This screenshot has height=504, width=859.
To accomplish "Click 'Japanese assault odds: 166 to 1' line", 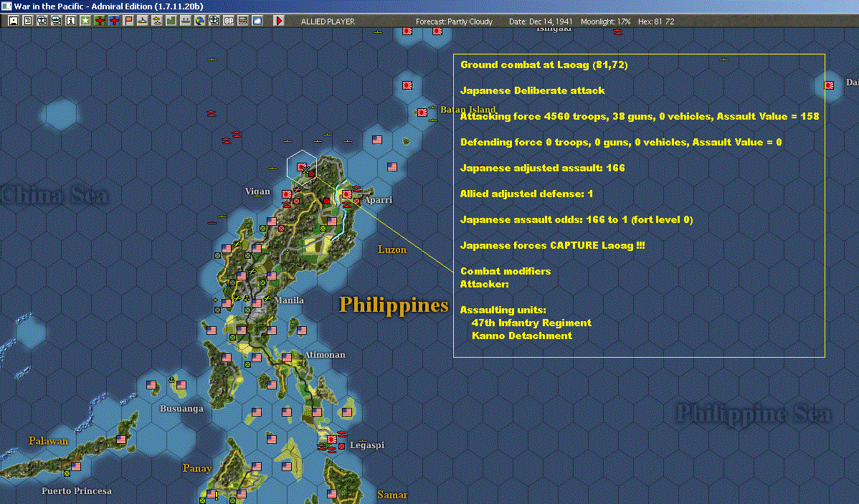I will click(576, 219).
